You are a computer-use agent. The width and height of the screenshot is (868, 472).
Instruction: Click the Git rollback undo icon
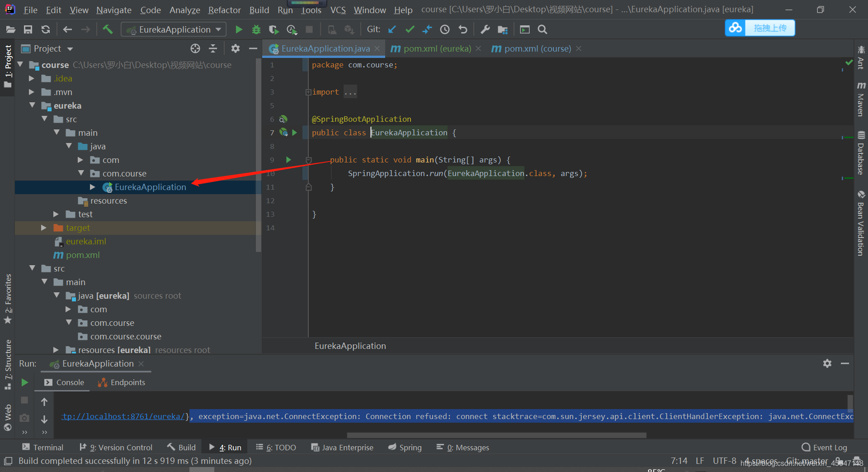[462, 29]
